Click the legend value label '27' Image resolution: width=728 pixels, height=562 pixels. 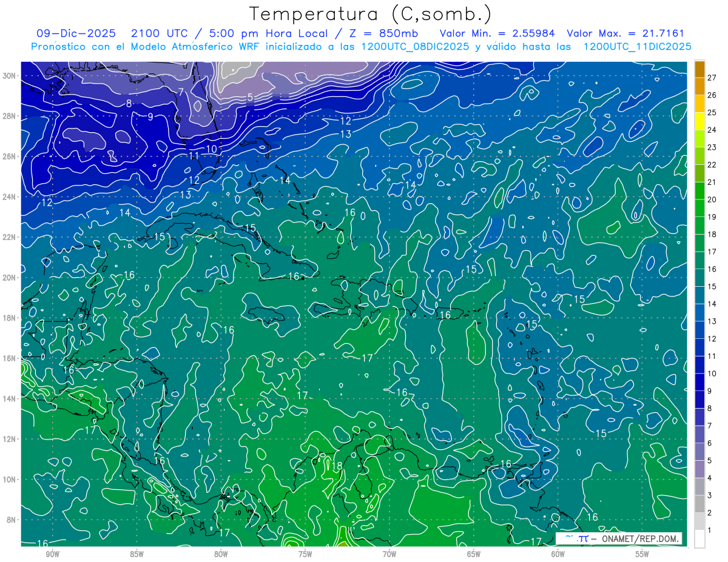pyautogui.click(x=712, y=77)
